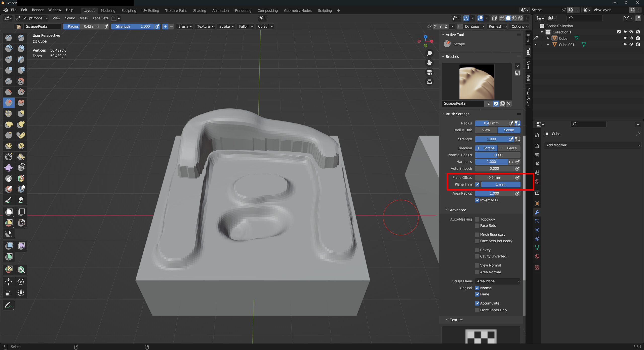This screenshot has height=350, width=644.
Task: Click the outliner search field
Action: [x=584, y=18]
